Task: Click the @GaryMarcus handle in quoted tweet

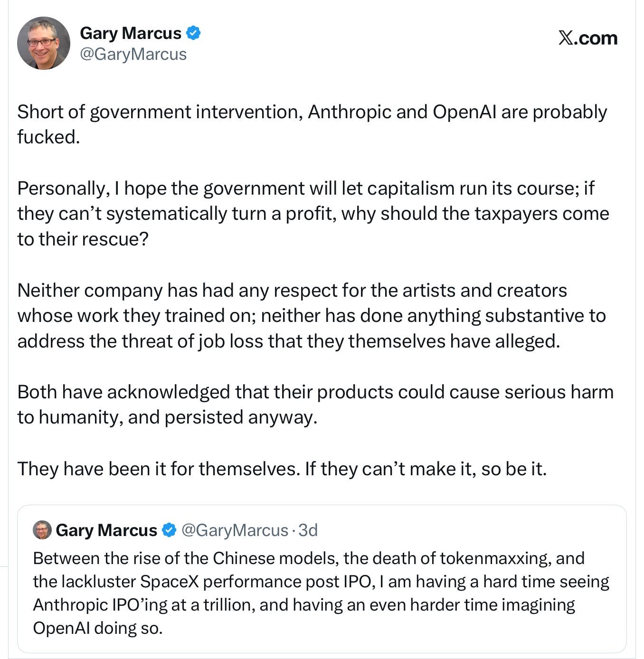Action: (x=235, y=530)
